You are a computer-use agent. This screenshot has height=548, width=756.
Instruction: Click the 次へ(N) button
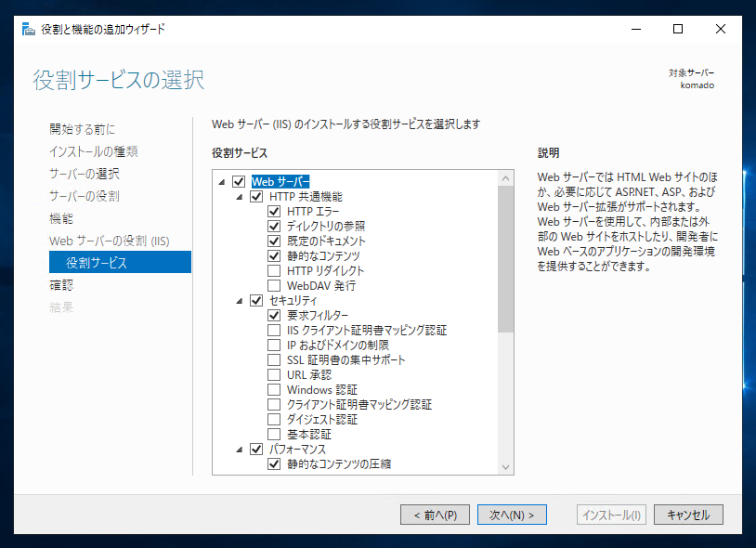[x=512, y=515]
